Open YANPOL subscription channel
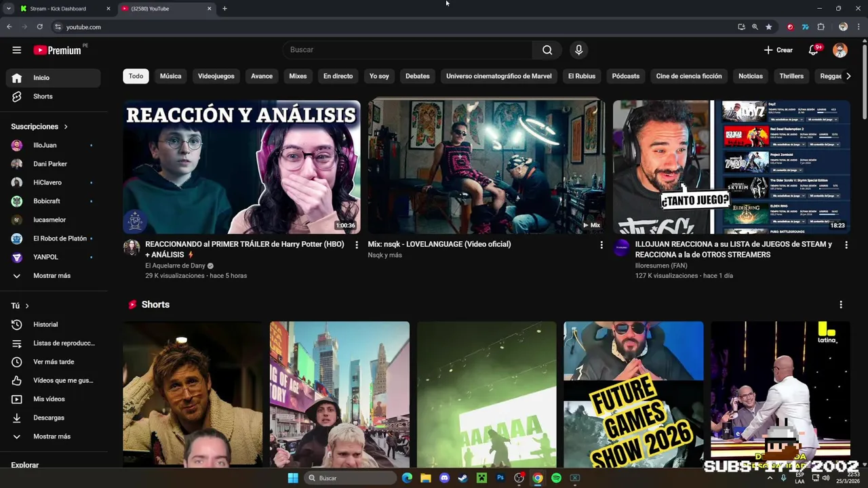 (54, 258)
